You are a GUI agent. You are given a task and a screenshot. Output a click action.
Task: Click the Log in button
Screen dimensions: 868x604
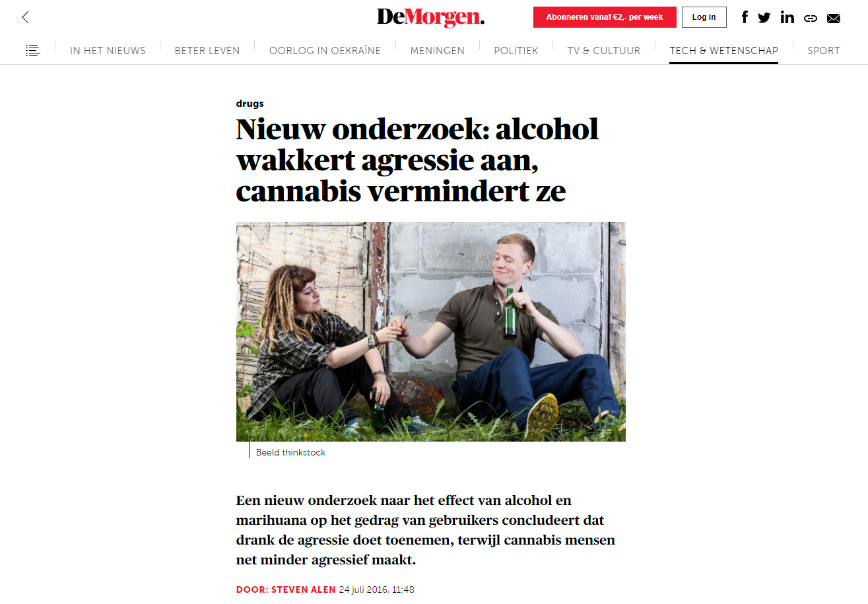pos(704,17)
